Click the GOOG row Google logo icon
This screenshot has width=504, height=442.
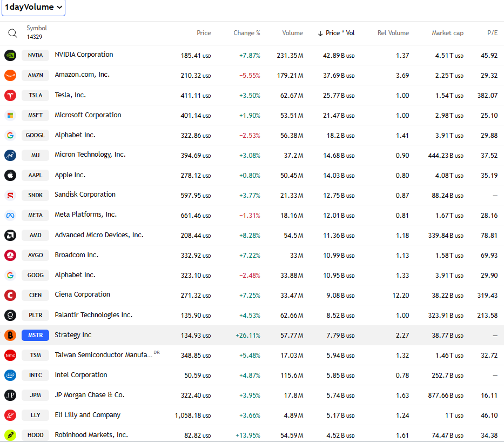(10, 275)
